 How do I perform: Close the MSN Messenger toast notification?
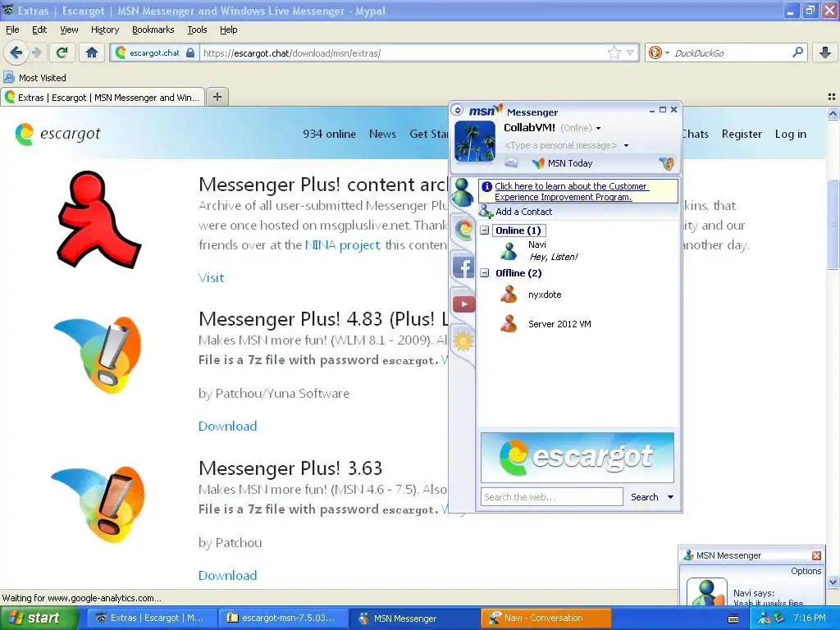(x=816, y=555)
